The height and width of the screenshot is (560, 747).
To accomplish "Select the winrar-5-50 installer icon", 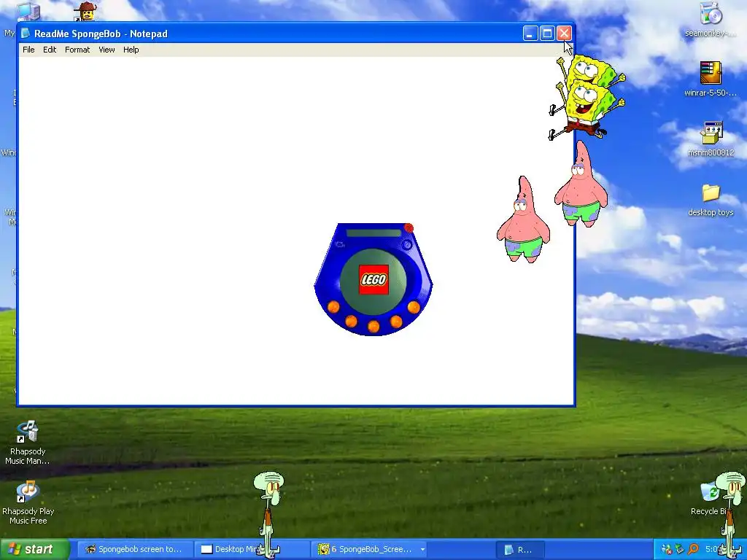I will coord(711,79).
